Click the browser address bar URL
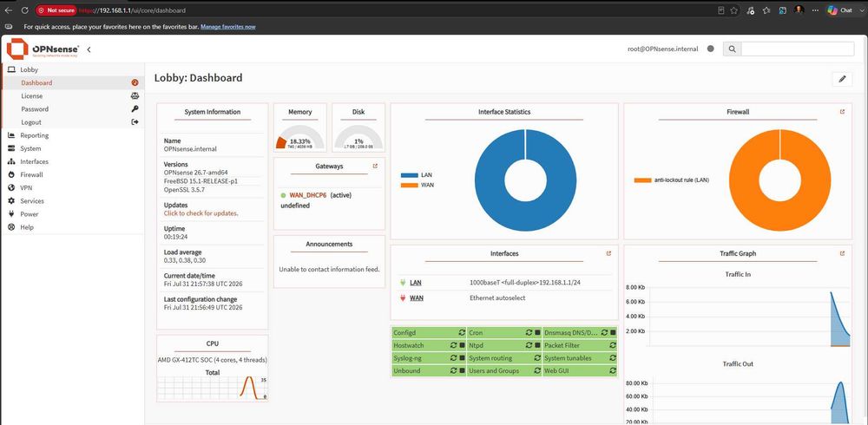Image resolution: width=868 pixels, height=425 pixels. pos(131,10)
